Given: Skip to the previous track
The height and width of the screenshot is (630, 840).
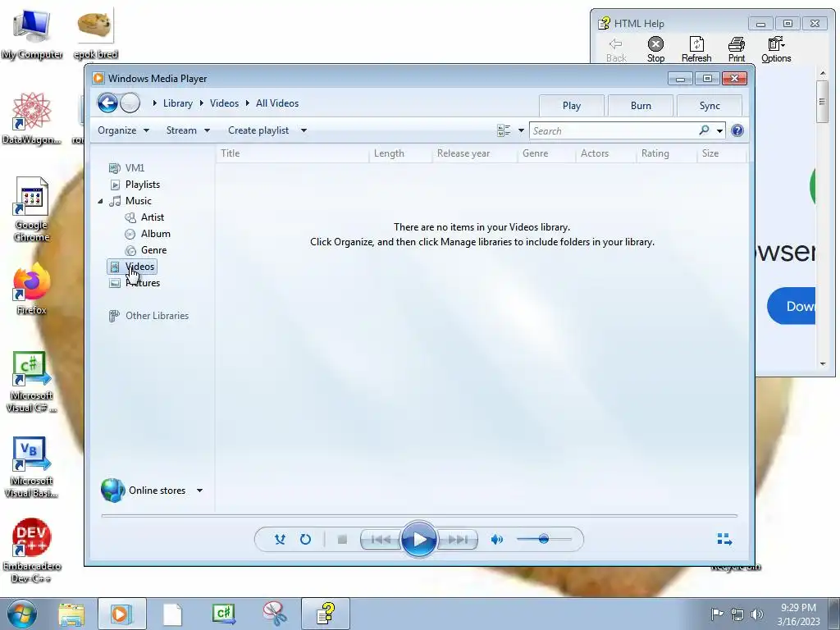Looking at the screenshot, I should point(381,540).
